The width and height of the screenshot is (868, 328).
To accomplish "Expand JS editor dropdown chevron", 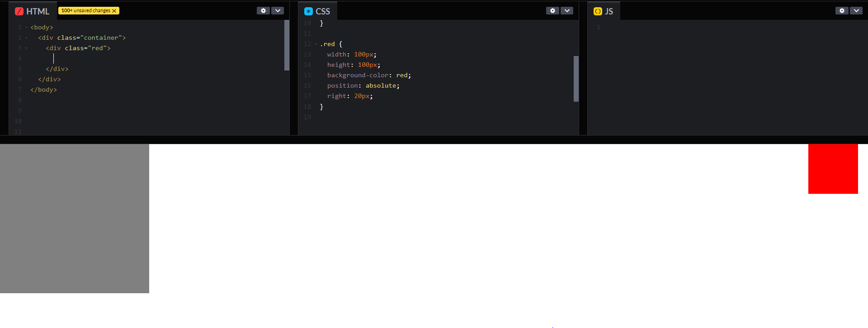I will (x=856, y=10).
